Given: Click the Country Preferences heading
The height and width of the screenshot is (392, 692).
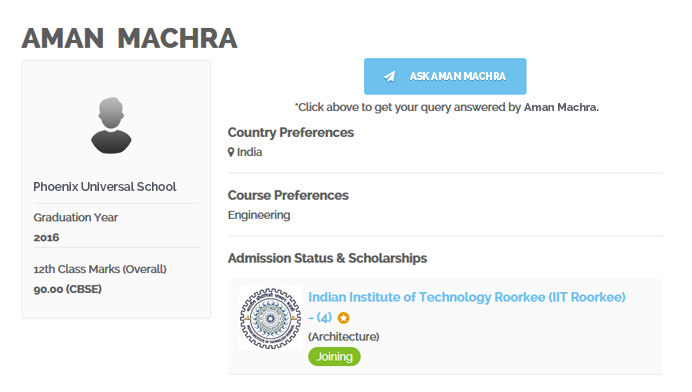Looking at the screenshot, I should click(x=291, y=132).
